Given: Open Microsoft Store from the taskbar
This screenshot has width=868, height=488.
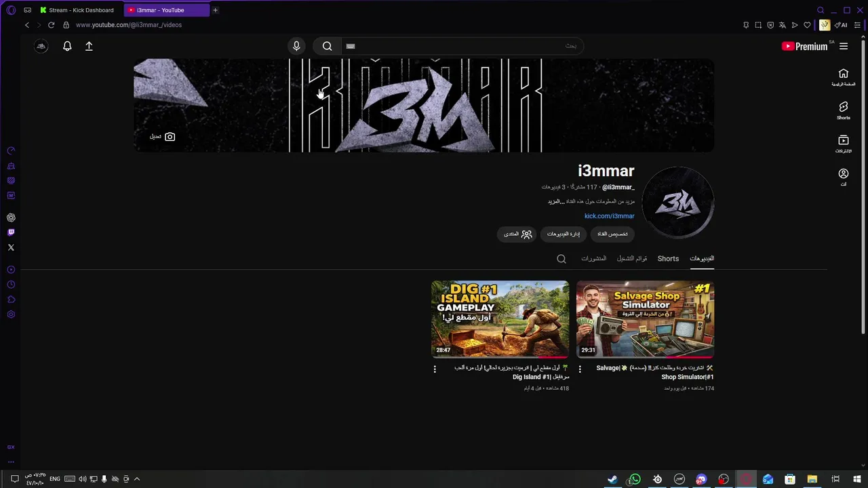Looking at the screenshot, I should 790,479.
